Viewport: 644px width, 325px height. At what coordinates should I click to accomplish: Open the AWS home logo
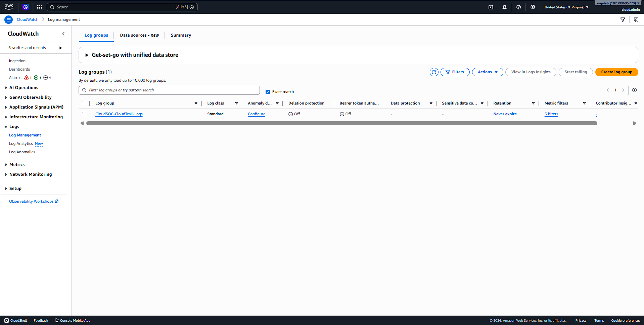tap(9, 7)
